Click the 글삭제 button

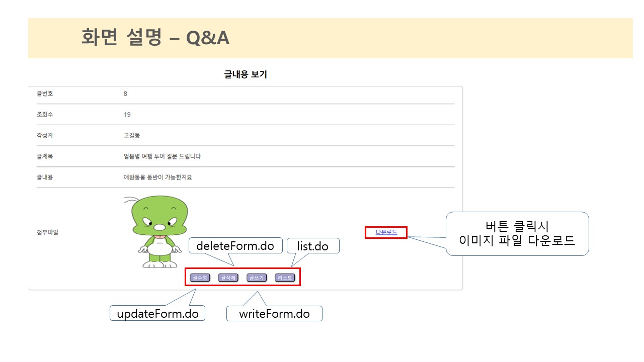[228, 278]
